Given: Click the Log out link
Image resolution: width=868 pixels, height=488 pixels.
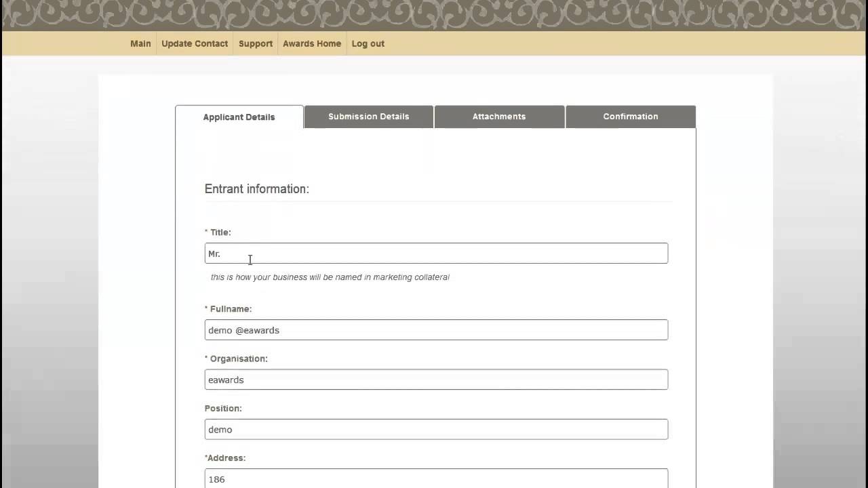Looking at the screenshot, I should 368,43.
